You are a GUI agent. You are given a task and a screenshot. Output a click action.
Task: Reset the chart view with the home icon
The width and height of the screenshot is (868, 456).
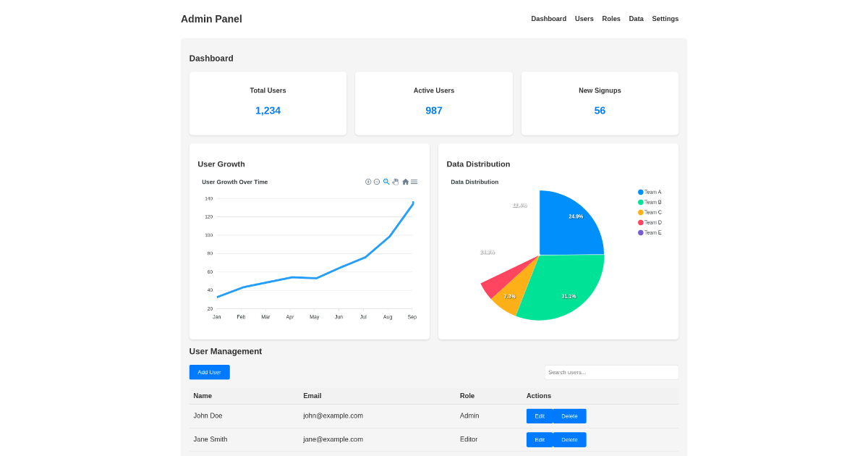406,182
